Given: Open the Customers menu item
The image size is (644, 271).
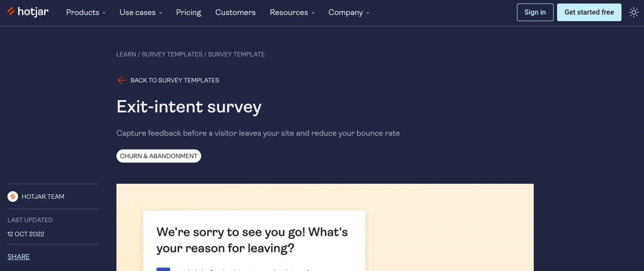Looking at the screenshot, I should (x=235, y=12).
